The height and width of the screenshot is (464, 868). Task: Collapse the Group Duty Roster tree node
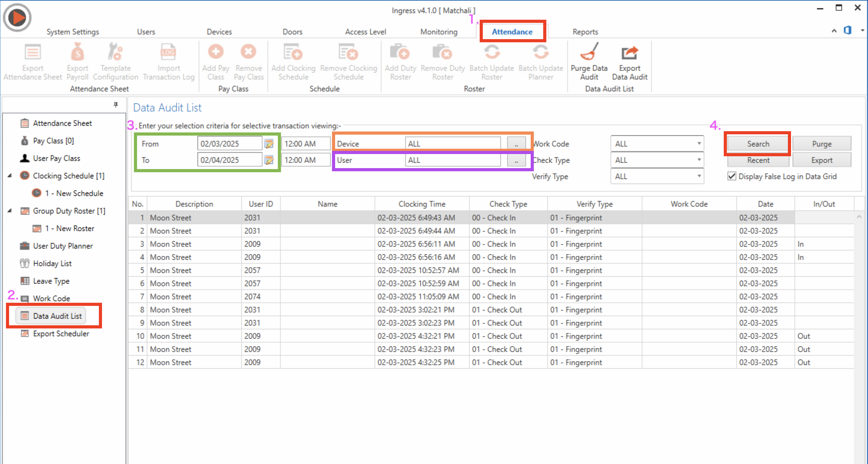(x=10, y=211)
